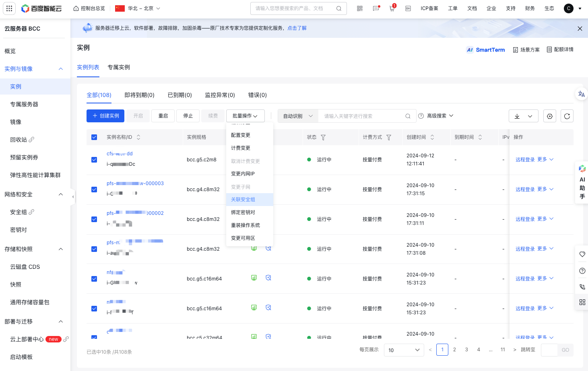Click the download export icon
The width and height of the screenshot is (588, 371).
pyautogui.click(x=517, y=116)
